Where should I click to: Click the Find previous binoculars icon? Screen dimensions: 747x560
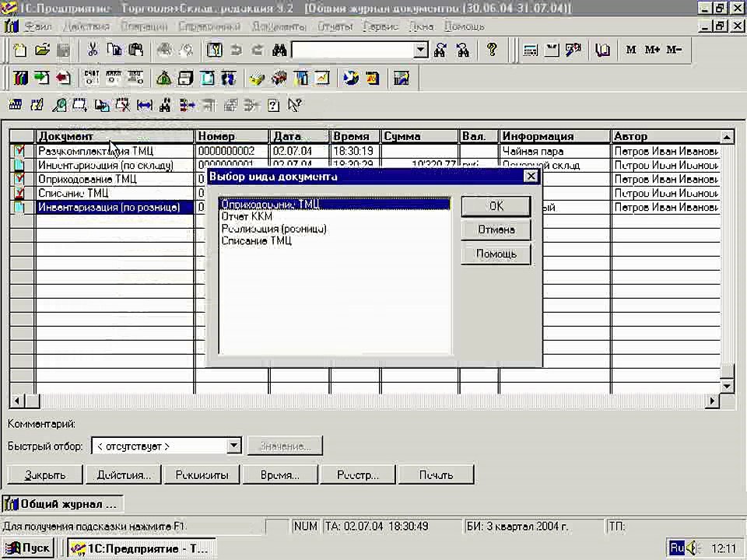[462, 50]
